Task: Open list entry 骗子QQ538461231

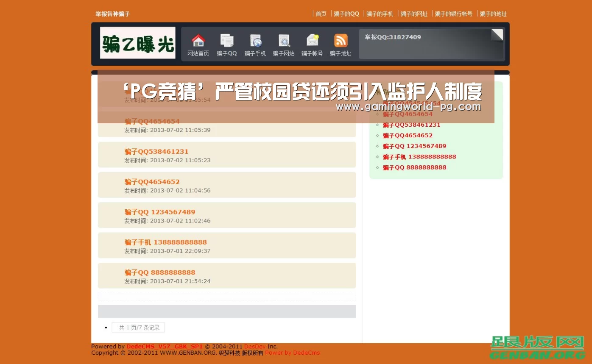Action: [x=156, y=152]
